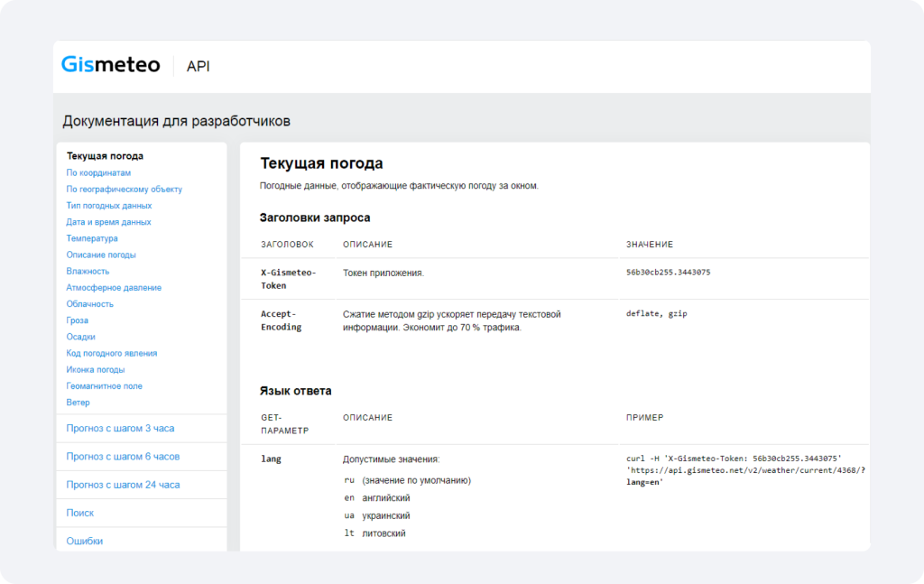
Task: Jump to Дата и время данных
Action: pyautogui.click(x=108, y=222)
